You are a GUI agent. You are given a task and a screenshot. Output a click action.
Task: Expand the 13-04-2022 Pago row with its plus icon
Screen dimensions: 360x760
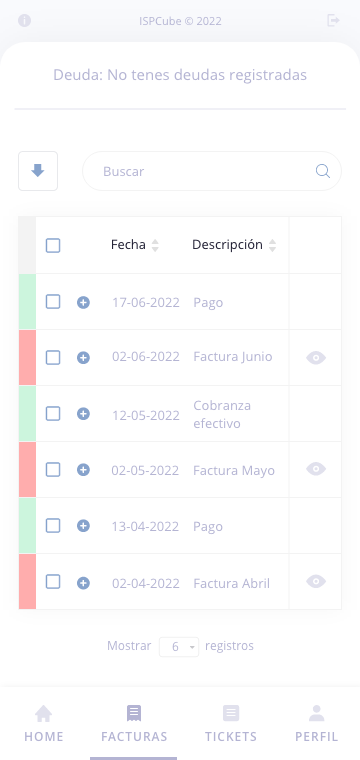coord(83,526)
